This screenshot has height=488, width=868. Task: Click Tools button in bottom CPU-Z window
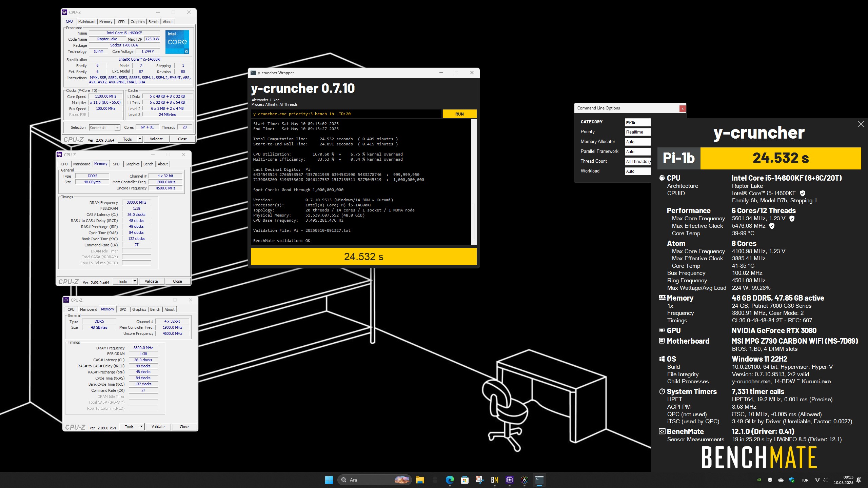tap(129, 427)
